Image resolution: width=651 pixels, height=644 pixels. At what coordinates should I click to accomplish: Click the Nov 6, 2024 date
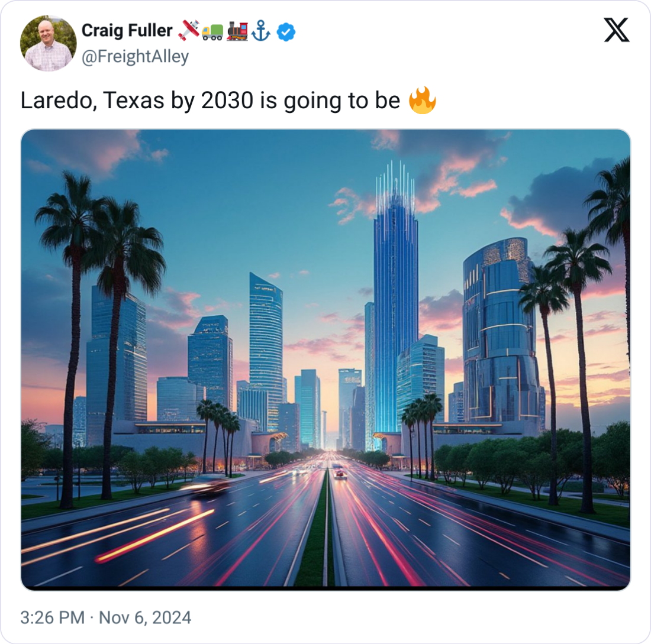(x=144, y=618)
